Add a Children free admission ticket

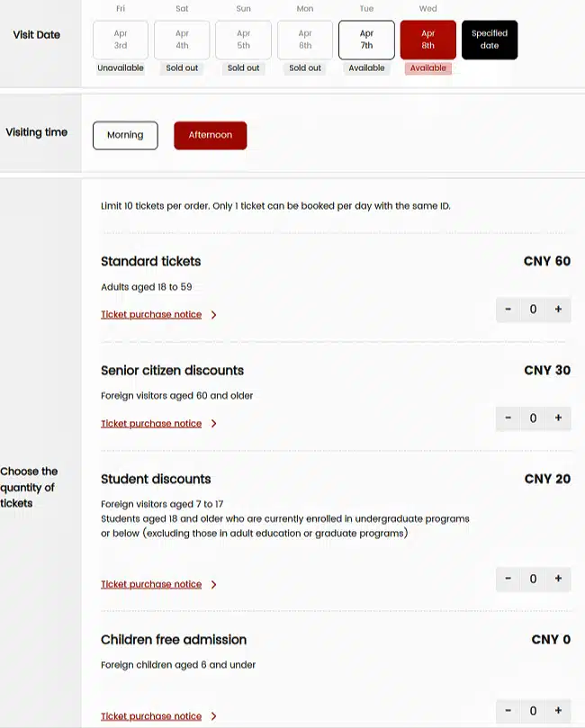[x=558, y=711]
